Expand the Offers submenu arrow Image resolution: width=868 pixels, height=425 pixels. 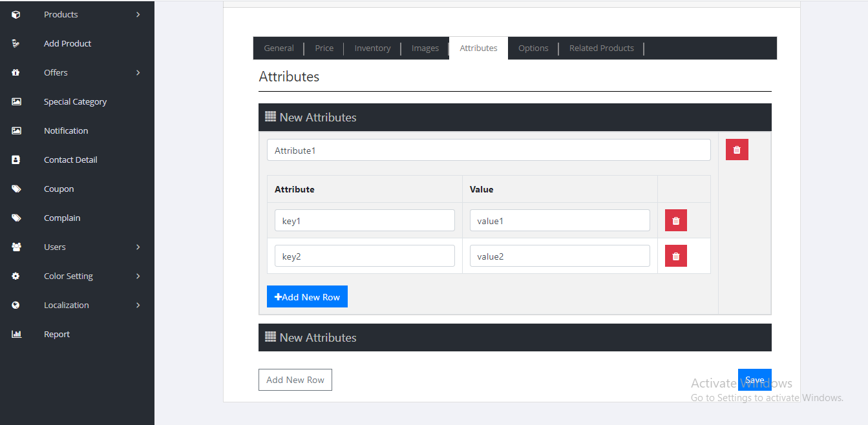(138, 72)
